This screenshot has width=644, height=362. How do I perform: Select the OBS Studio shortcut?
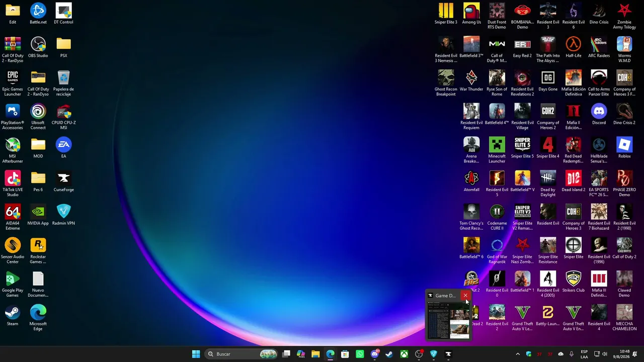(38, 47)
